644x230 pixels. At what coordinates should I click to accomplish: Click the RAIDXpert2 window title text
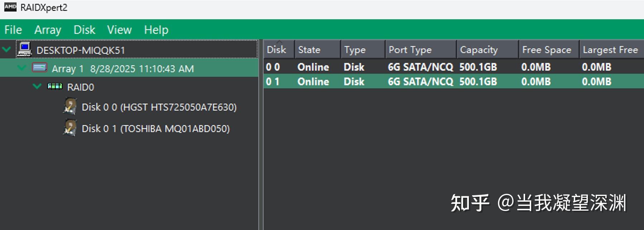(x=44, y=8)
